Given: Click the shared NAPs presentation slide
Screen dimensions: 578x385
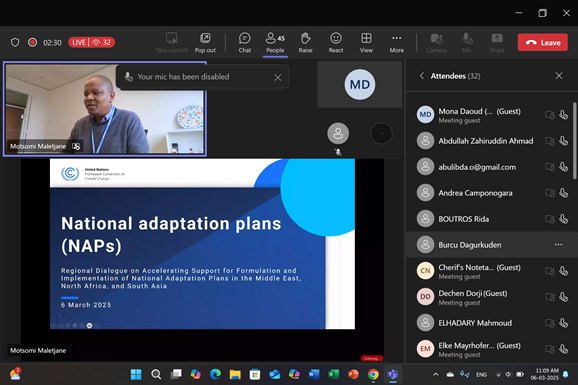Looking at the screenshot, I should [202, 244].
